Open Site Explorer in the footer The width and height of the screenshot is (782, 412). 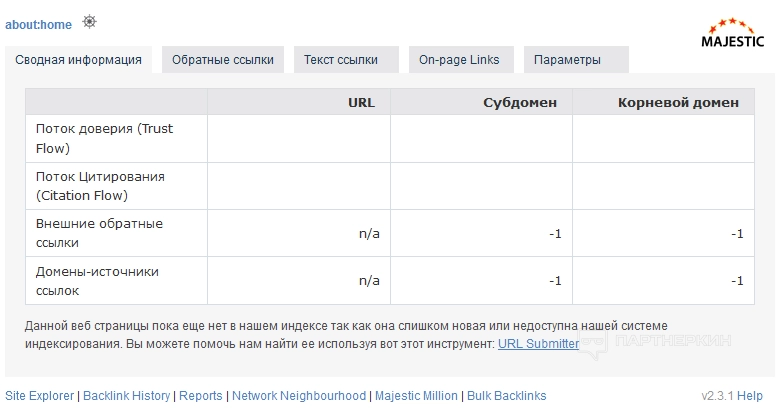(39, 396)
